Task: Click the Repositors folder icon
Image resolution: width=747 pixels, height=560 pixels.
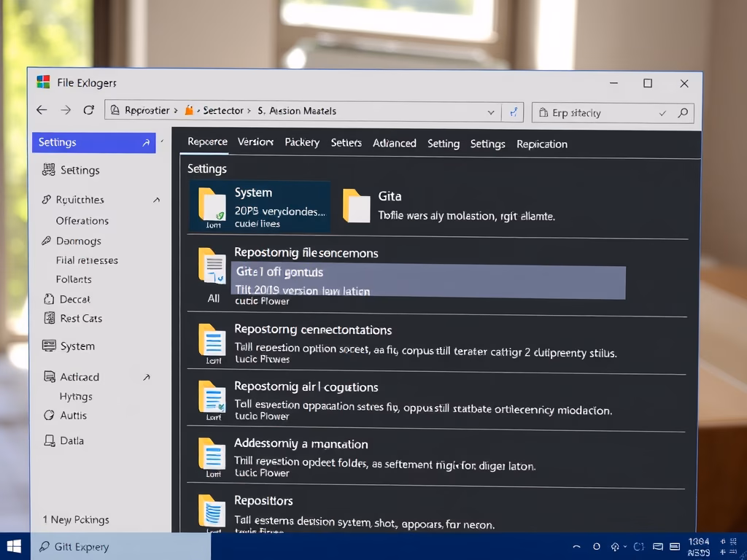Action: [212, 510]
